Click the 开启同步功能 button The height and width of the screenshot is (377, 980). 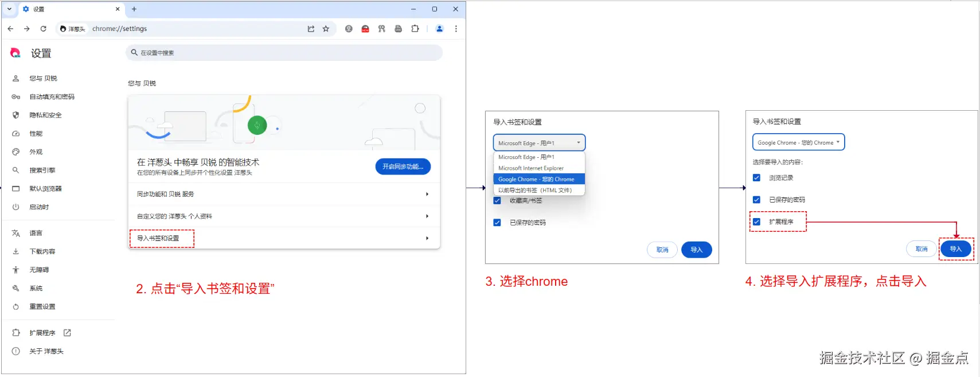coord(403,166)
